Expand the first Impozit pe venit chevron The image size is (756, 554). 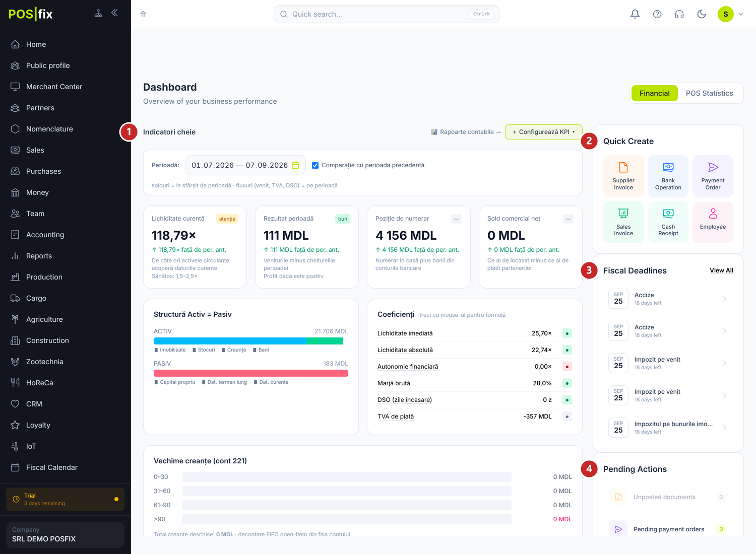pyautogui.click(x=725, y=363)
